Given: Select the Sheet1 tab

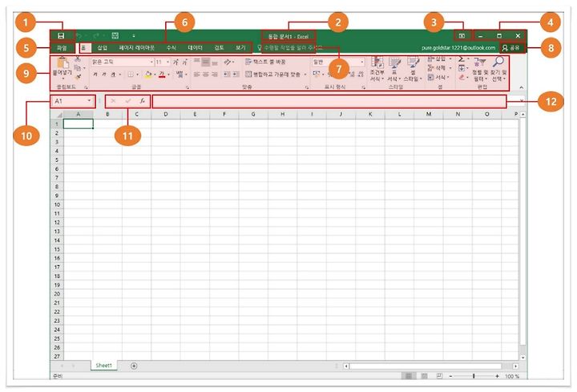Looking at the screenshot, I should click(x=103, y=366).
